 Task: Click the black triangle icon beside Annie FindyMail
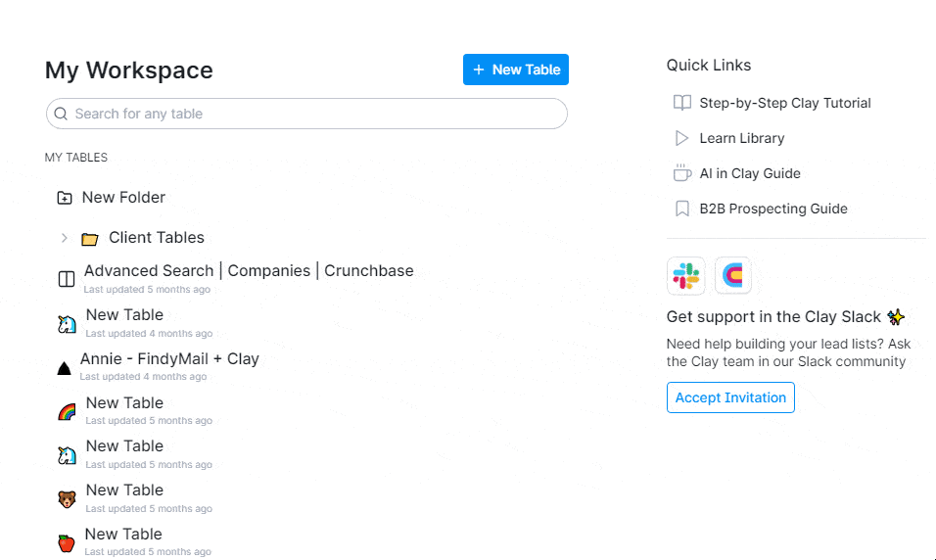coord(64,368)
